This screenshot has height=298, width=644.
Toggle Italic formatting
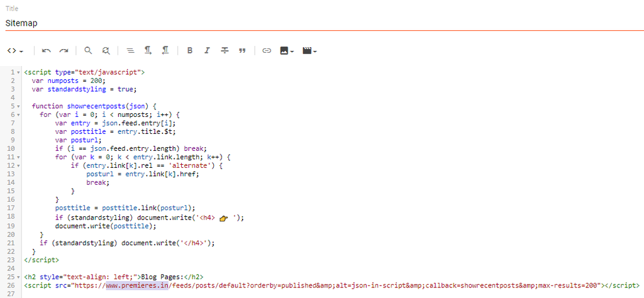pos(207,51)
